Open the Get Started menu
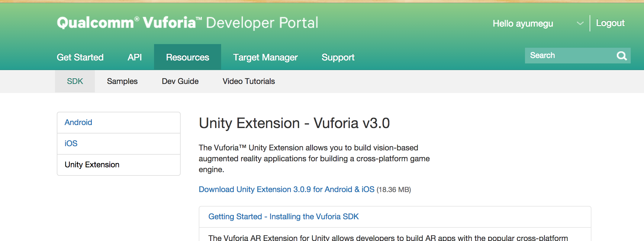Image resolution: width=644 pixels, height=241 pixels. pyautogui.click(x=80, y=57)
